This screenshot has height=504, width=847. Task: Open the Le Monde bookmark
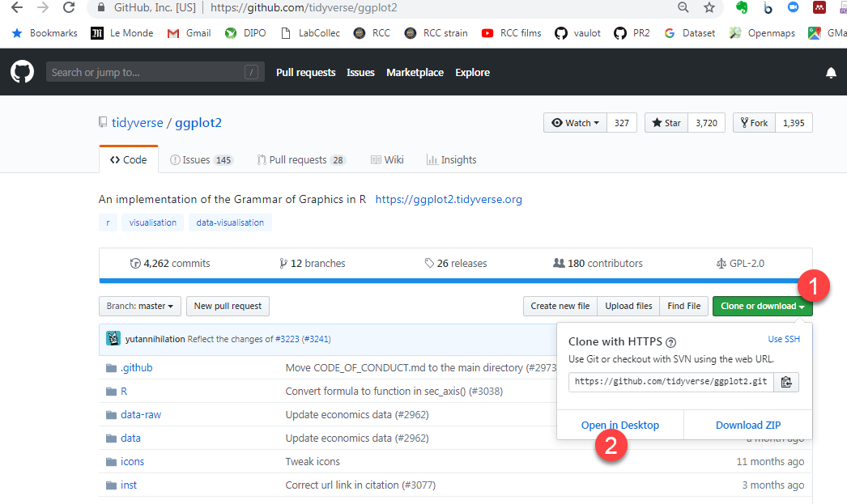pyautogui.click(x=122, y=33)
